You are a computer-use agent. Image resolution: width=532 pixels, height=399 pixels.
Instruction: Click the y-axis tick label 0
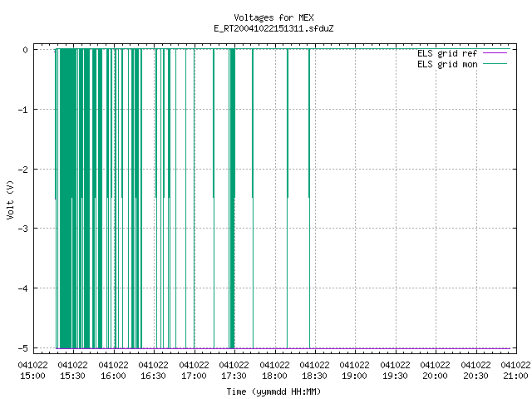25,50
